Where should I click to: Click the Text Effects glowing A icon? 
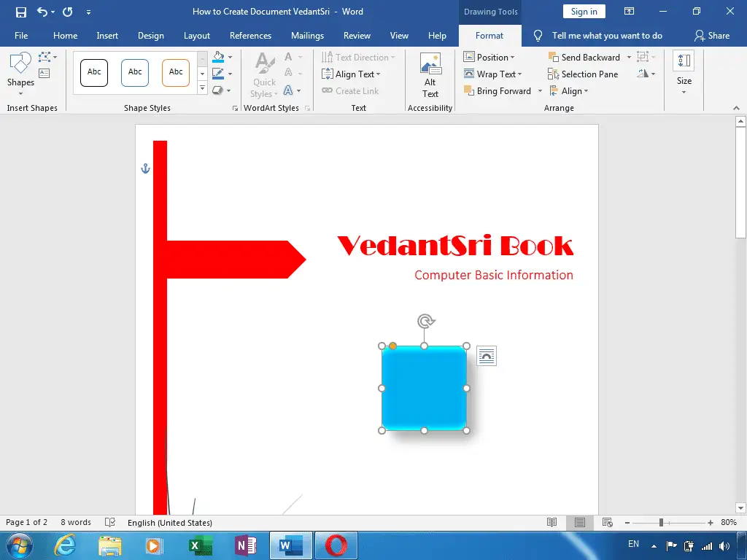pos(288,90)
